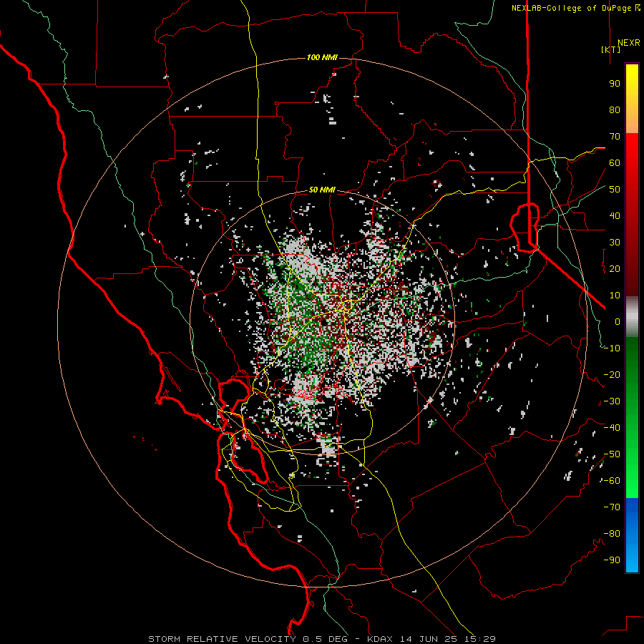Viewport: 644px width, 644px height.
Task: Click the 'NEXLAB-College of DuPage' credit text
Action: click(x=572, y=8)
